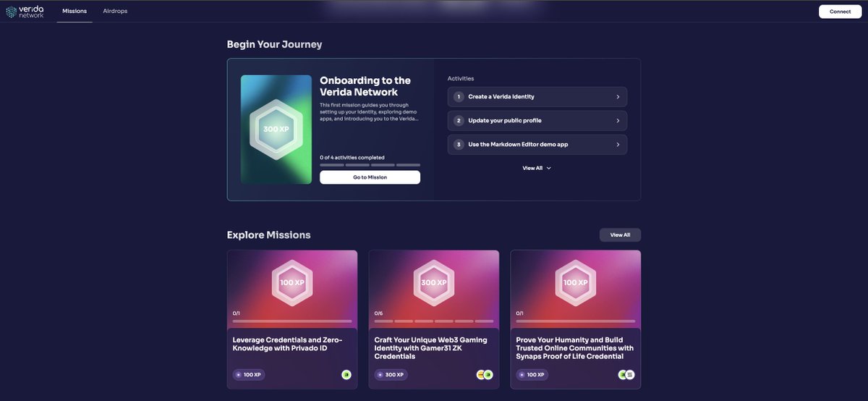Click the Go to Mission button
Viewport: 868px width, 401px height.
(x=370, y=177)
